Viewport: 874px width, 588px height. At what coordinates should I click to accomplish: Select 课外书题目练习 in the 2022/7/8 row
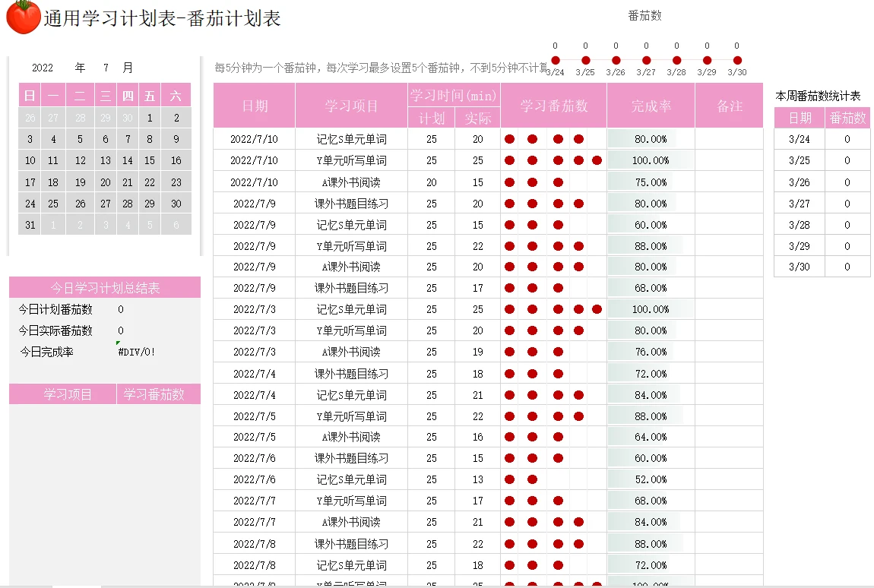352,544
